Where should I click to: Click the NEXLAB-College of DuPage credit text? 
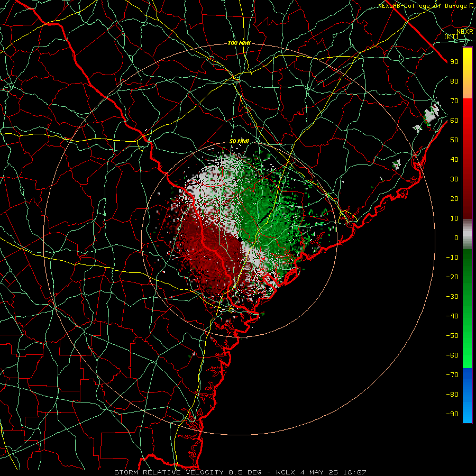coord(426,6)
